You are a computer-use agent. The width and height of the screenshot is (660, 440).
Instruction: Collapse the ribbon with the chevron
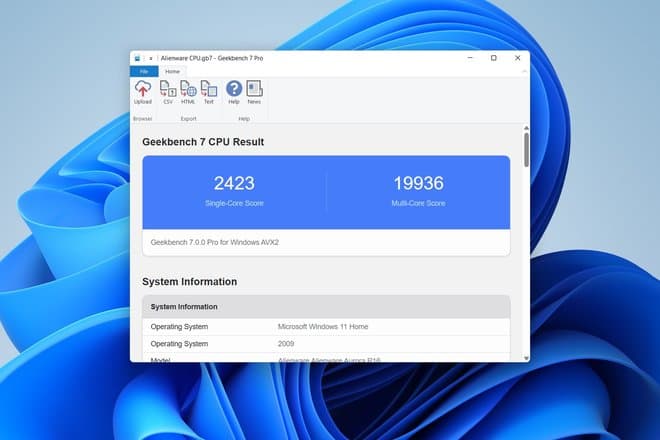(524, 72)
